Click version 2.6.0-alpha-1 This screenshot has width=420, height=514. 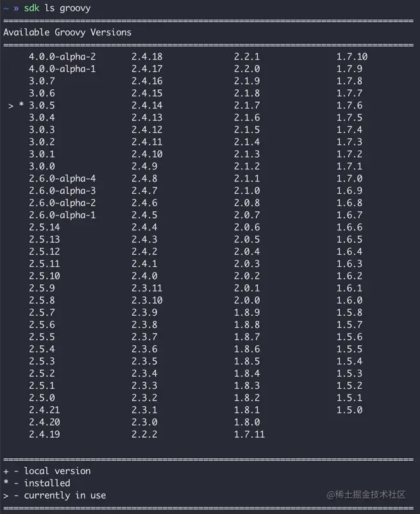pos(62,215)
